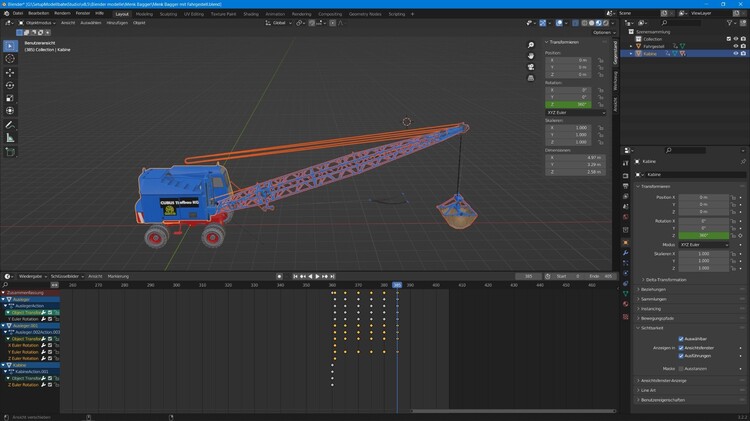Open the Bearbeiten menu
Image resolution: width=750 pixels, height=421 pixels.
(38, 13)
